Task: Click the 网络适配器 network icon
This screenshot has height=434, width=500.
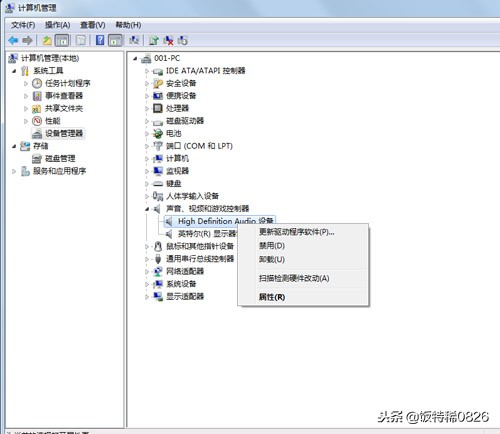Action: pos(158,271)
